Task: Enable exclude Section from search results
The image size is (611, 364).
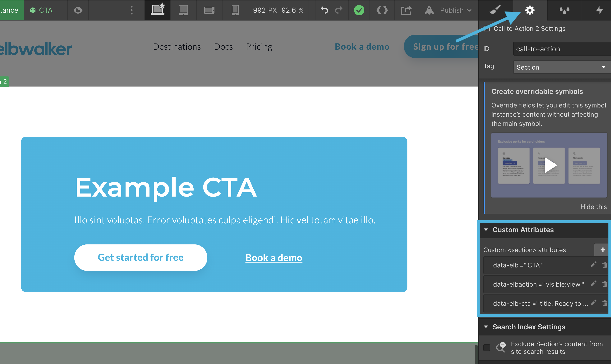Action: click(487, 348)
